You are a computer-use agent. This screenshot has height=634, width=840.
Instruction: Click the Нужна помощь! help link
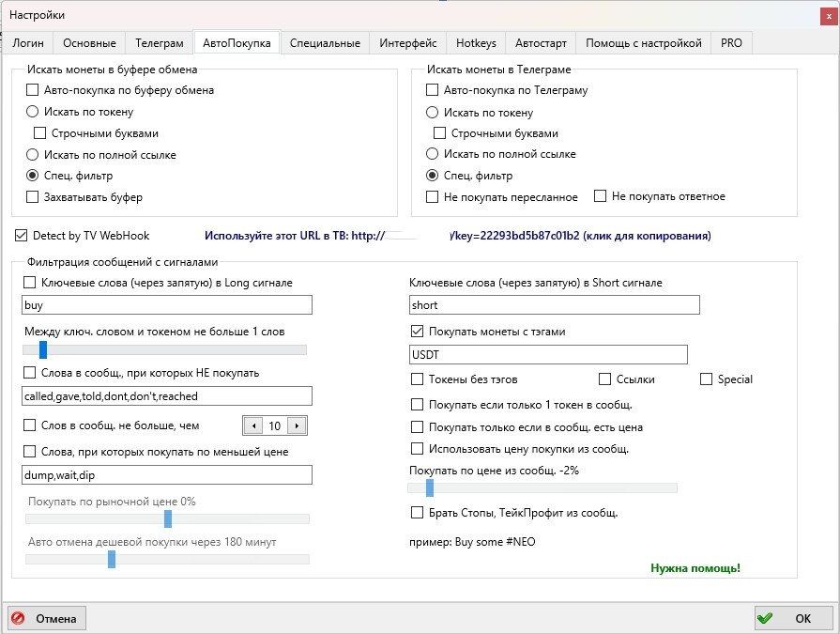695,568
